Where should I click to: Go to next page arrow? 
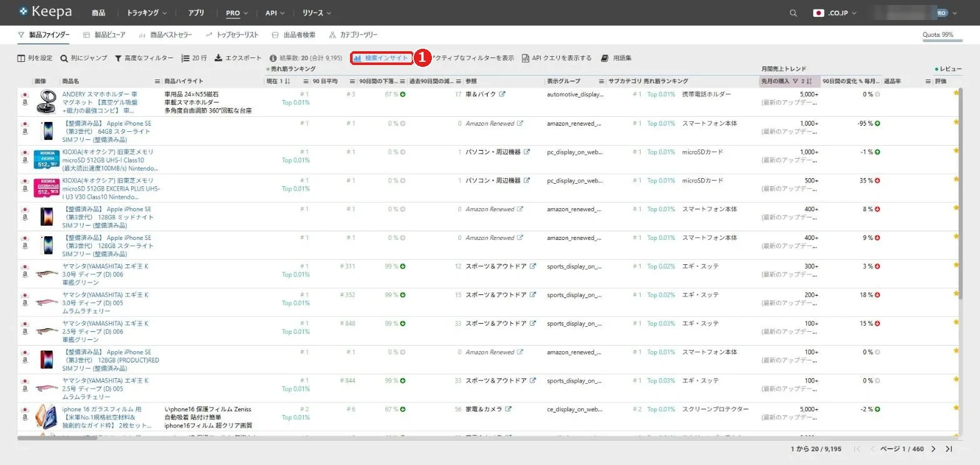pos(934,449)
